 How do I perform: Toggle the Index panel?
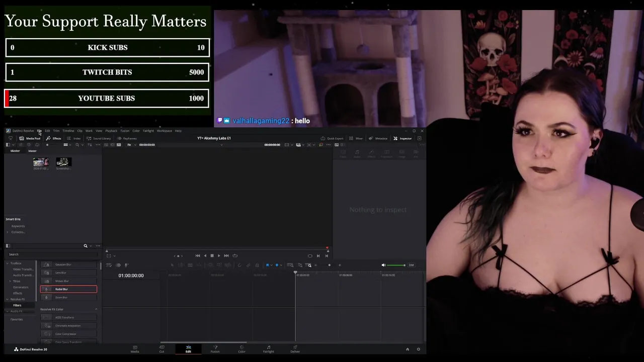[74, 138]
